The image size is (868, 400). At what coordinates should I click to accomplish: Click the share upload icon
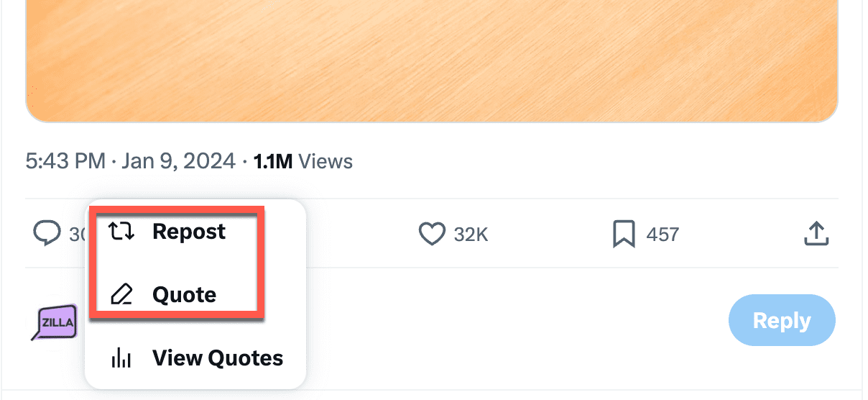[816, 234]
